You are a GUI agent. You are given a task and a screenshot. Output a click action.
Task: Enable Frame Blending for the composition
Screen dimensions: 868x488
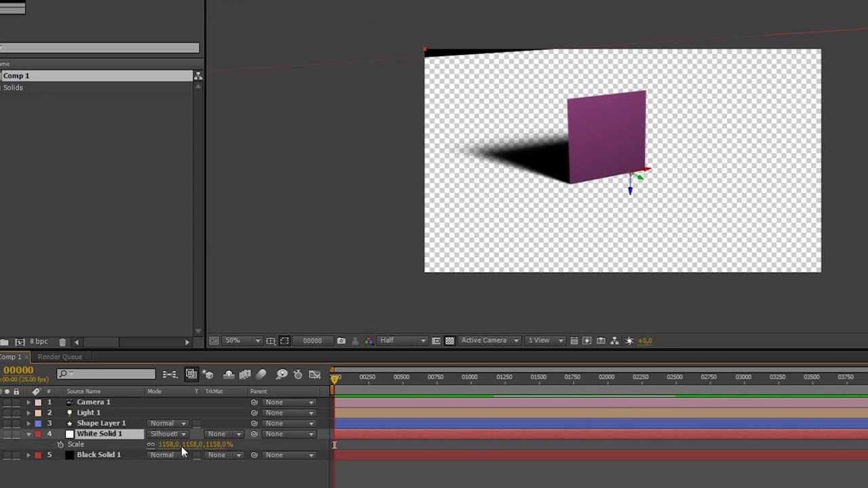point(245,374)
